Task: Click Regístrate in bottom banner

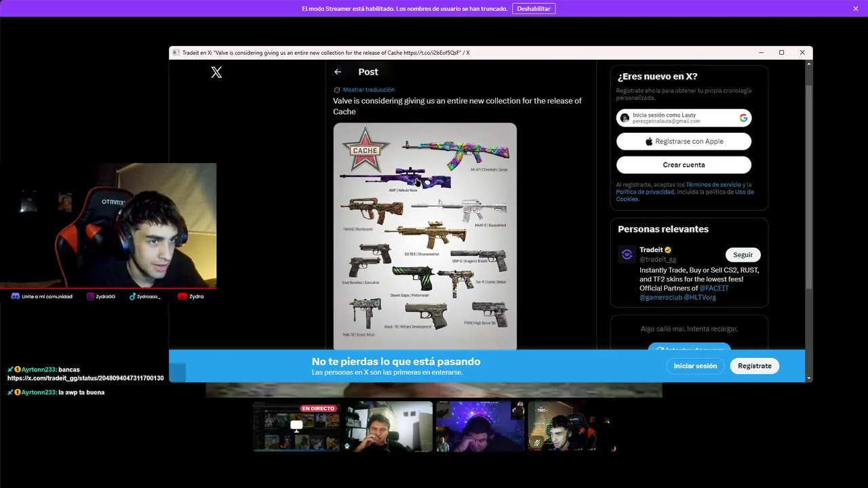Action: (755, 366)
